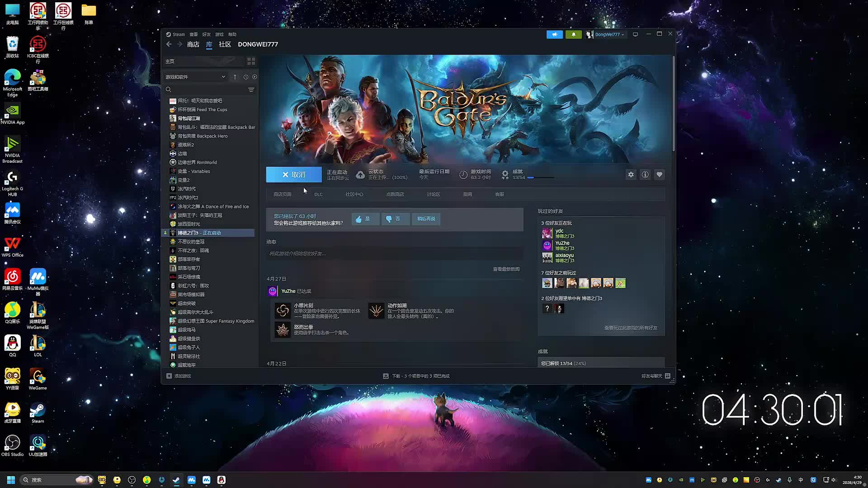This screenshot has height=488, width=868.
Task: Open the DongWei777 account dropdown
Action: (608, 34)
